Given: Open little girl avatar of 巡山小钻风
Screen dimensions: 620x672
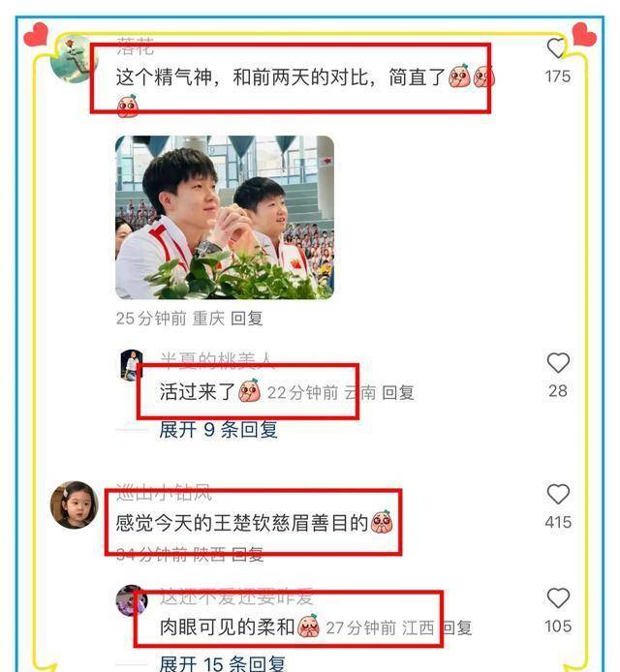Looking at the screenshot, I should click(75, 504).
